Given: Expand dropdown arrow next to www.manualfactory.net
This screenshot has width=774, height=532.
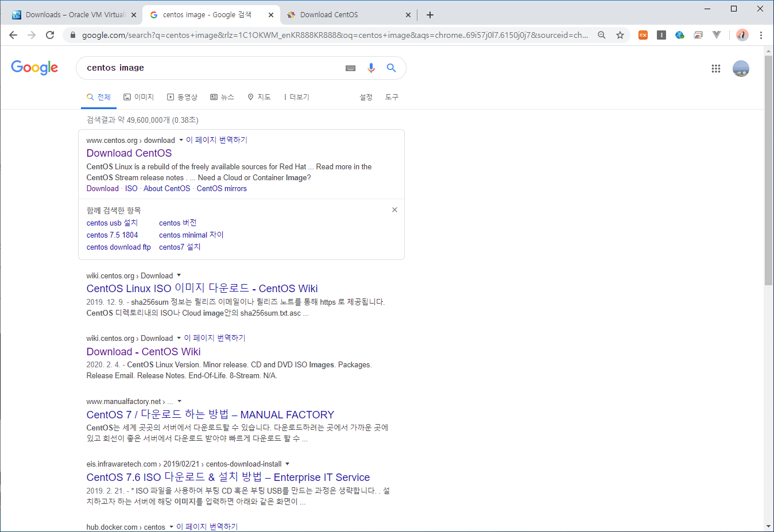Looking at the screenshot, I should coord(179,401).
